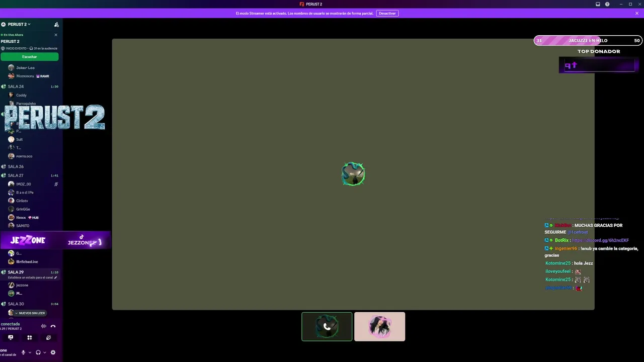Click the TOP DONADOR label
644x362 pixels.
[599, 51]
